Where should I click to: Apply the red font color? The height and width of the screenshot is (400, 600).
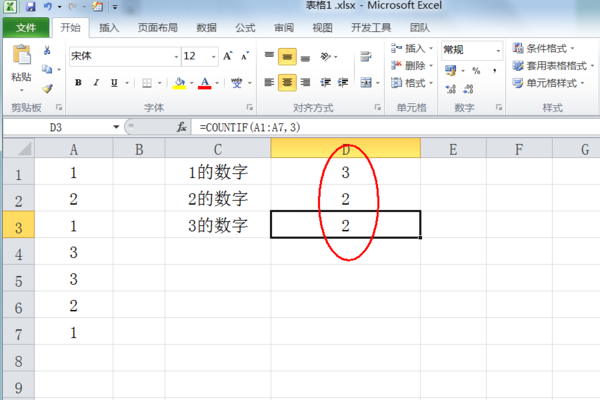click(205, 83)
